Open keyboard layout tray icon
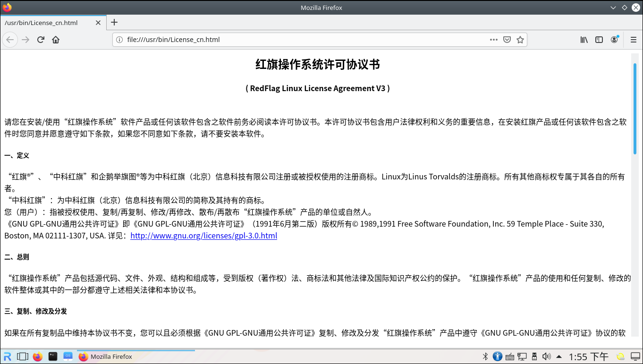 tap(509, 356)
